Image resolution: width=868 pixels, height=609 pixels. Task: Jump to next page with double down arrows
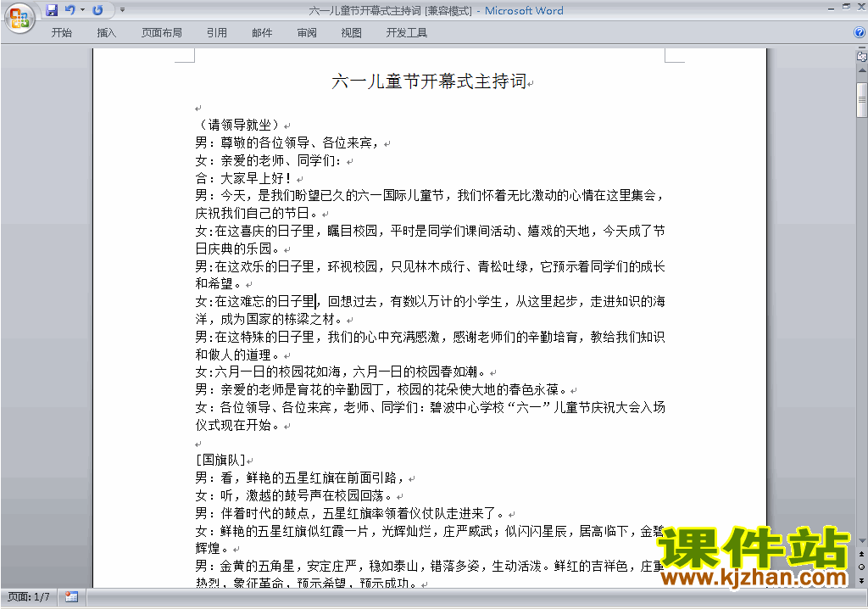861,580
